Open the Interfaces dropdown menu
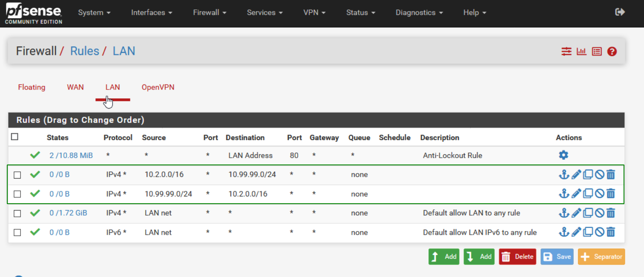The height and width of the screenshot is (277, 644). 152,13
